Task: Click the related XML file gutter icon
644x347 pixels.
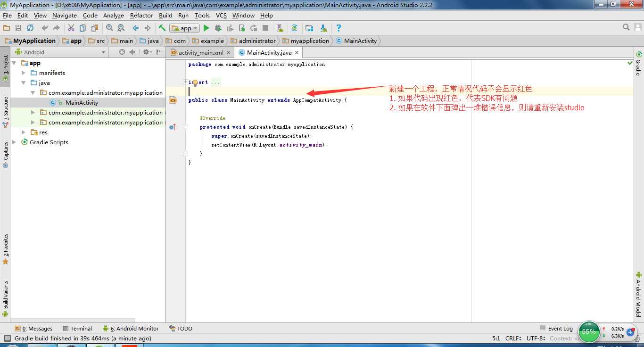Action: [x=173, y=100]
